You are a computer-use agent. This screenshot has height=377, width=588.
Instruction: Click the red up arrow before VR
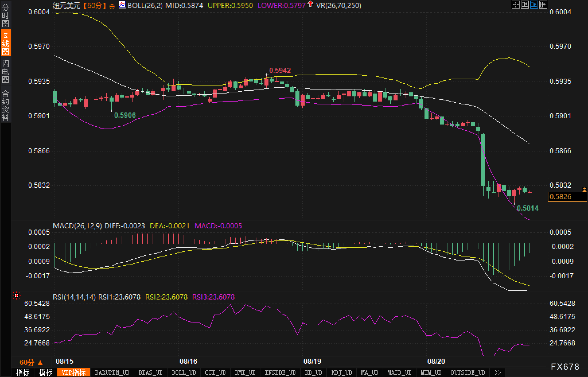pos(310,4)
